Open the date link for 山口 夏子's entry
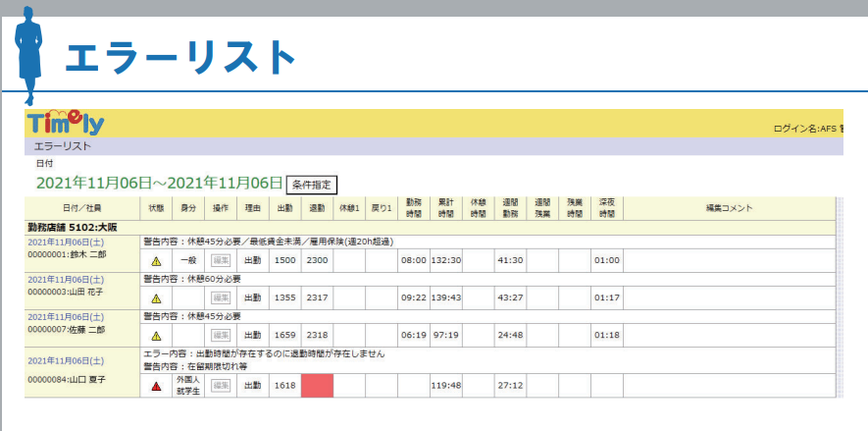Image resolution: width=868 pixels, height=431 pixels. [x=66, y=361]
